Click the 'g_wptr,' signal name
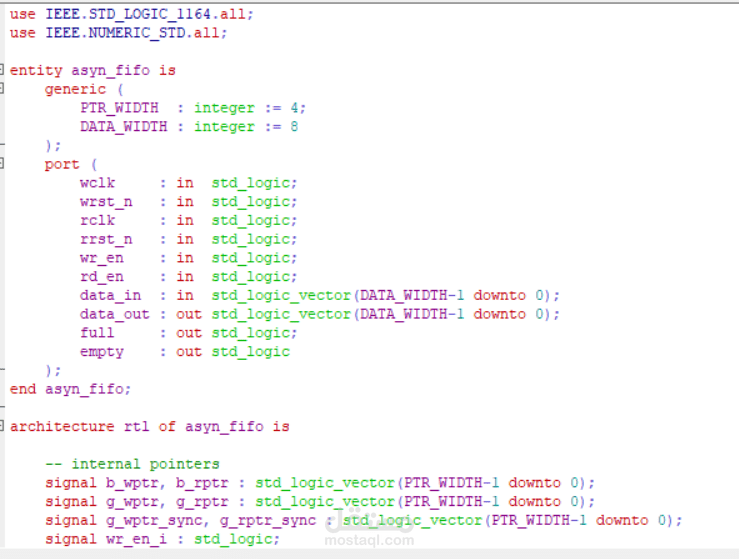This screenshot has height=559, width=739. (x=135, y=502)
